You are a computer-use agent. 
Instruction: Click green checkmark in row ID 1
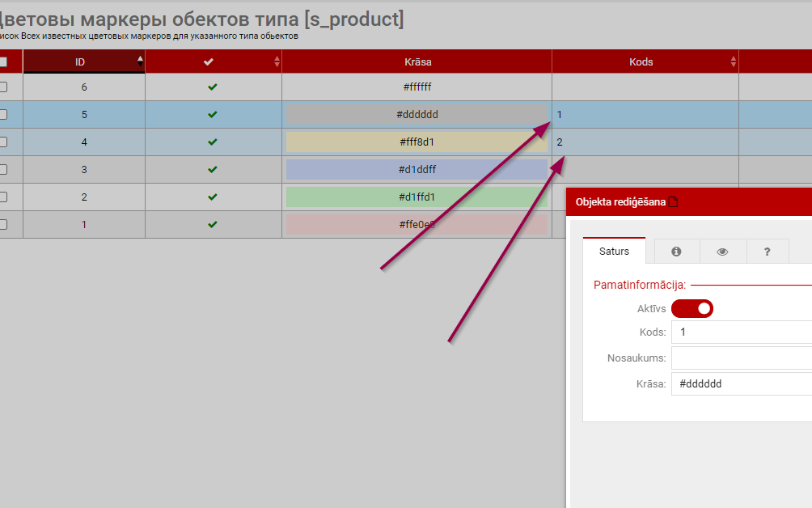point(213,225)
